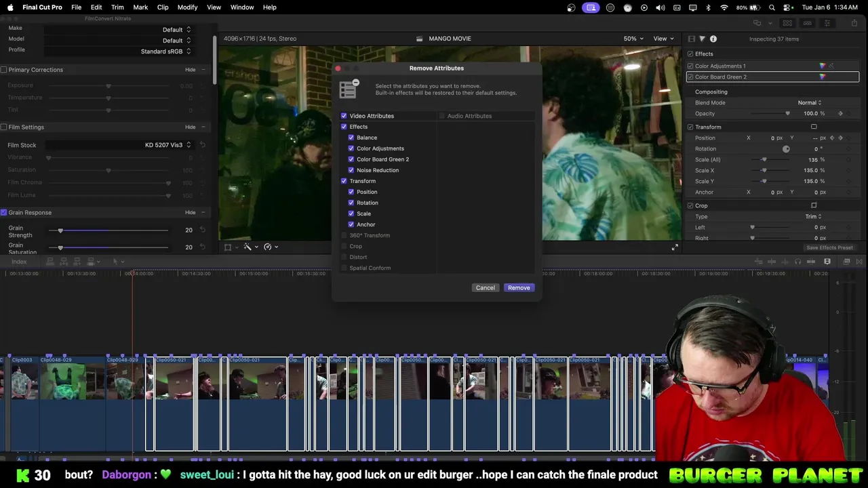
Task: Toggle Grain Response checkbox in left panel
Action: point(3,212)
